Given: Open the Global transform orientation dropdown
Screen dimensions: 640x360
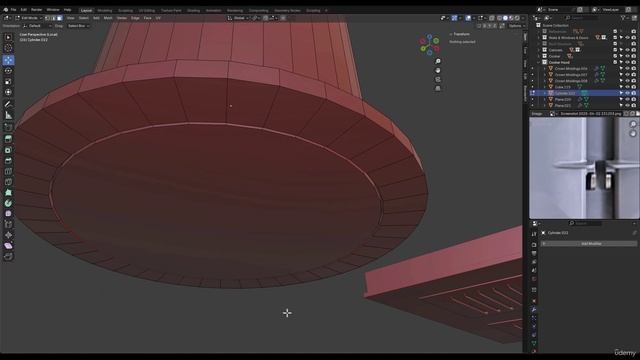Looking at the screenshot, I should [x=238, y=18].
